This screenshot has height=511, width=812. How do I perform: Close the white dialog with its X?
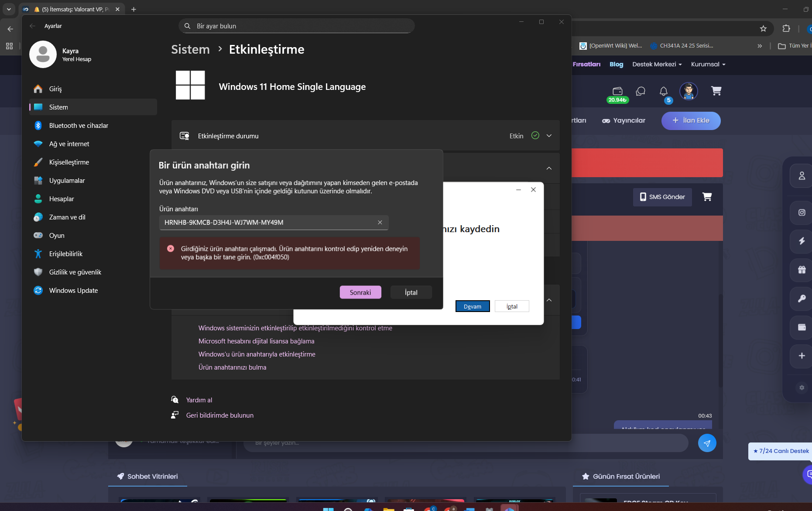pos(533,189)
